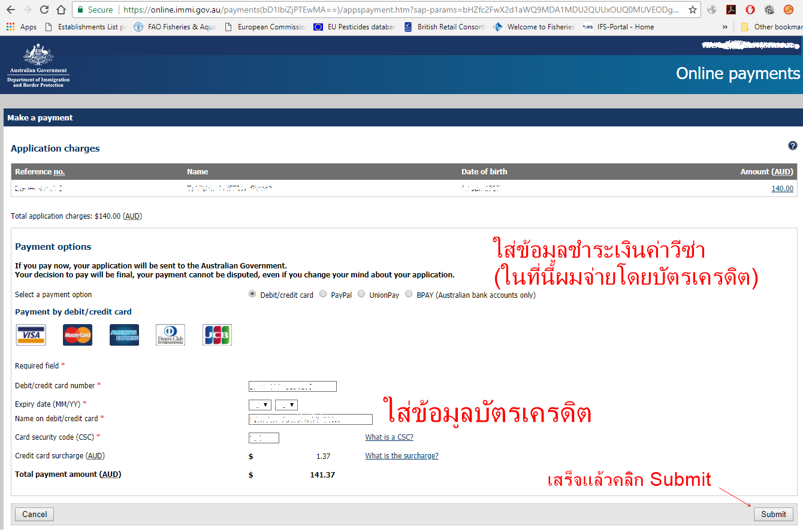Click the American Express logo
803x532 pixels.
(124, 335)
